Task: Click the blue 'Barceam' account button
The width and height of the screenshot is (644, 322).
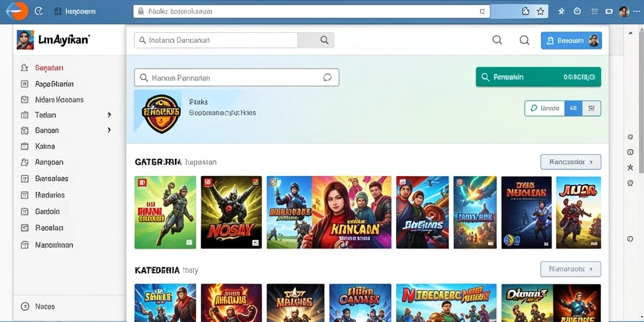Action: 571,41
